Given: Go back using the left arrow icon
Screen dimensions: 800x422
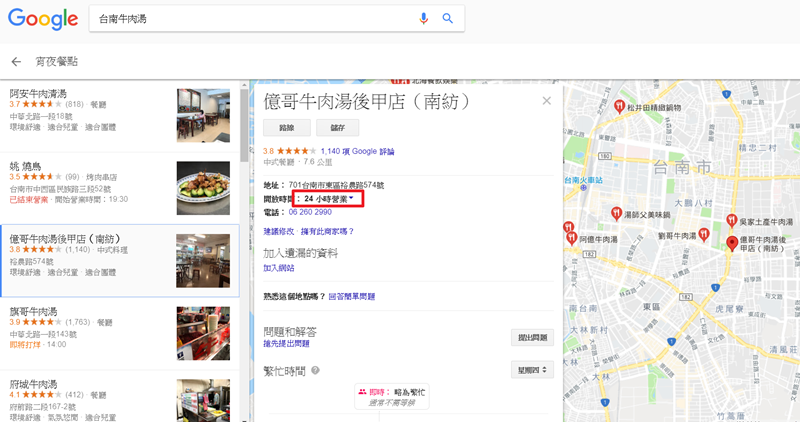Looking at the screenshot, I should (x=16, y=62).
